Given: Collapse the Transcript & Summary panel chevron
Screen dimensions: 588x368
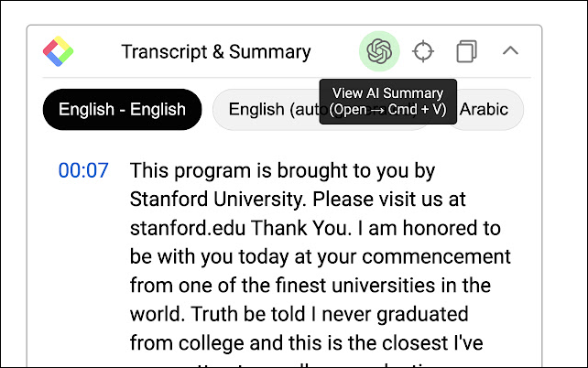Looking at the screenshot, I should pos(510,50).
